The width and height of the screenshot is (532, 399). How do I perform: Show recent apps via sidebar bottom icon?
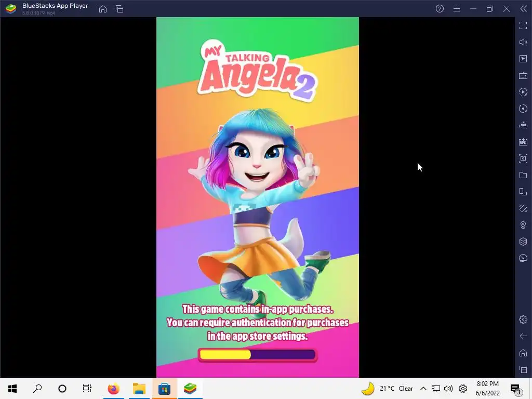pos(523,369)
